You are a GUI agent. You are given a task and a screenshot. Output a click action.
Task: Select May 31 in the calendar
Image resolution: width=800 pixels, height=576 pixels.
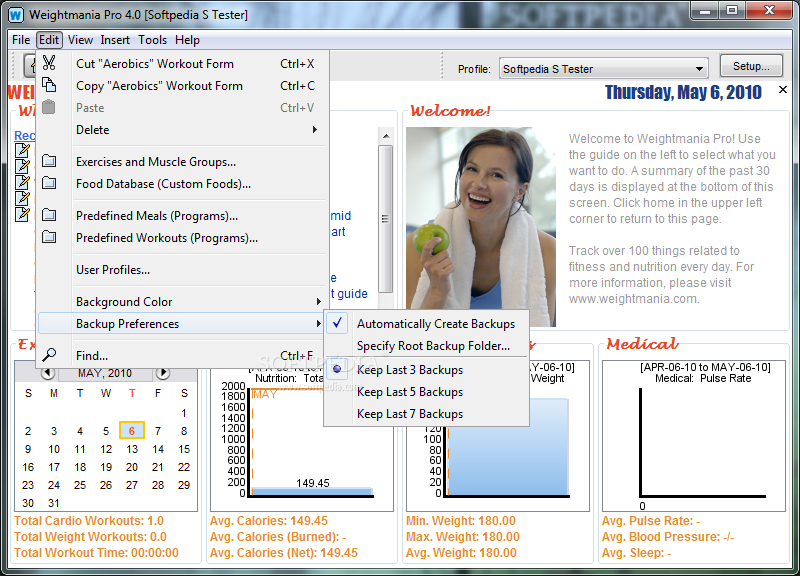coord(54,503)
